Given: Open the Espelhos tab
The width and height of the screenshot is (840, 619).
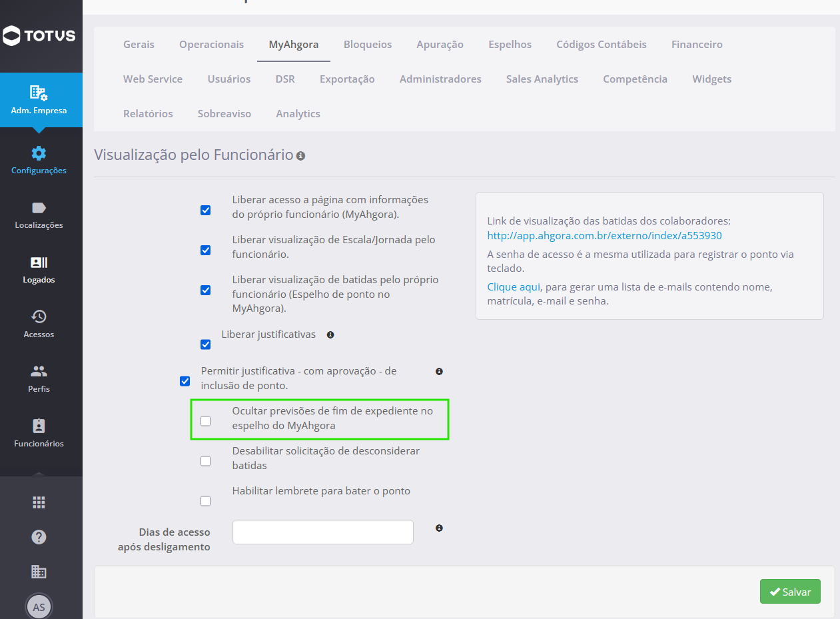Looking at the screenshot, I should coord(510,45).
